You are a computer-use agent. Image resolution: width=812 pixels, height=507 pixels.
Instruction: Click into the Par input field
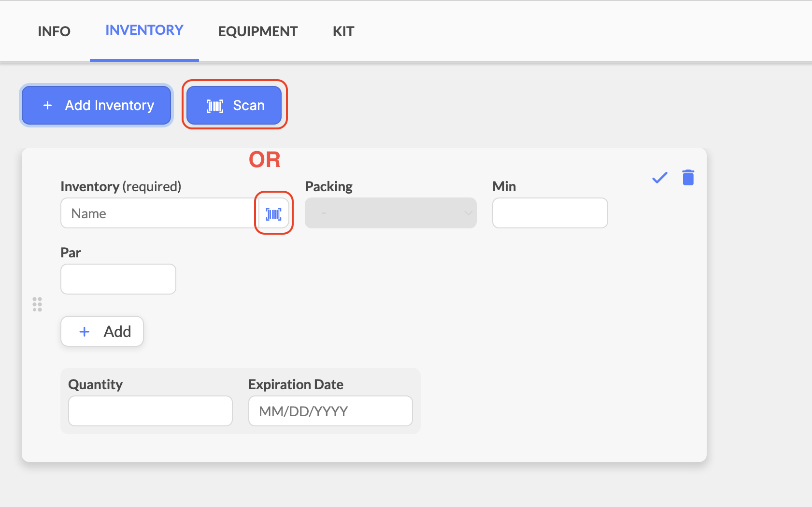pyautogui.click(x=118, y=279)
